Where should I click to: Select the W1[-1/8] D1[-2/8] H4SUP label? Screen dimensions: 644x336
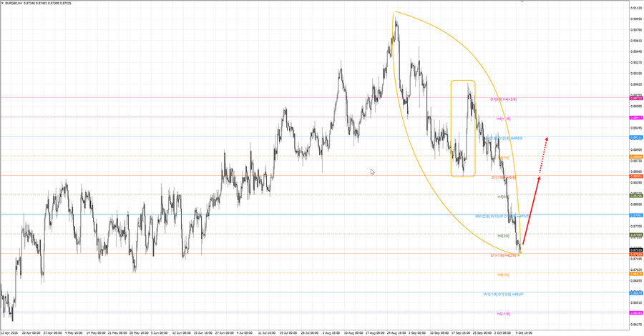[x=503, y=294]
